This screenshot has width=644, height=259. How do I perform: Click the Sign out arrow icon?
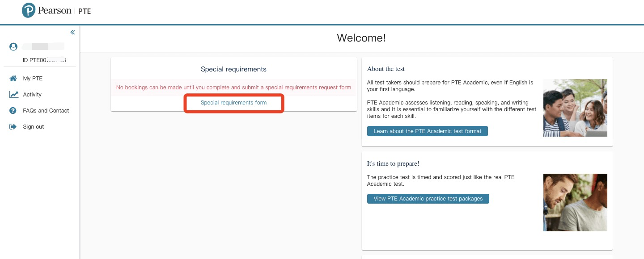click(x=13, y=127)
